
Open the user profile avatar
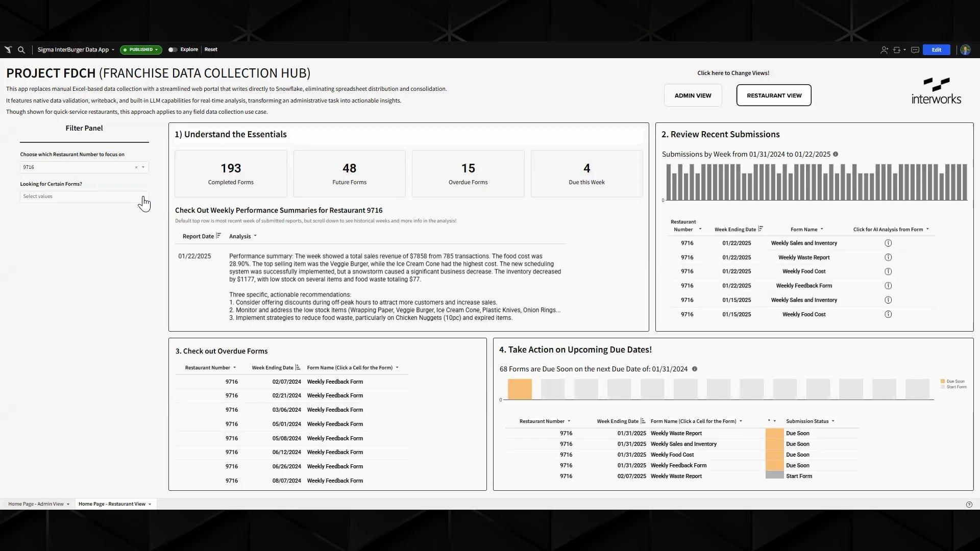[x=965, y=50]
